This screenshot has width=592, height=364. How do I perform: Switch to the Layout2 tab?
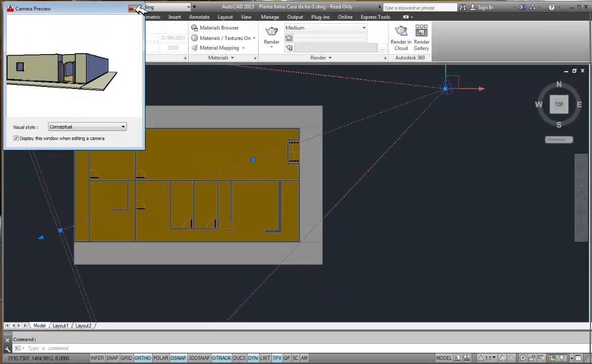[x=83, y=326]
